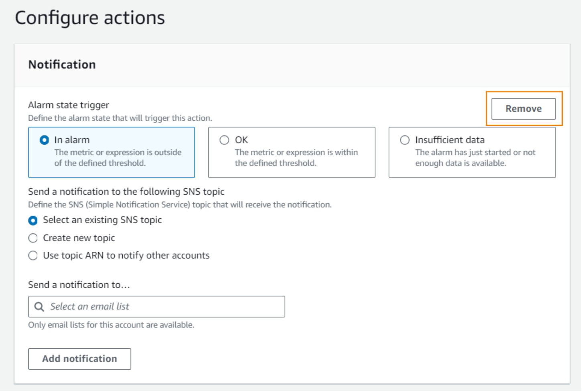Click the Only email lists hint text
Viewport: 582px width, 392px height.
[x=111, y=325]
